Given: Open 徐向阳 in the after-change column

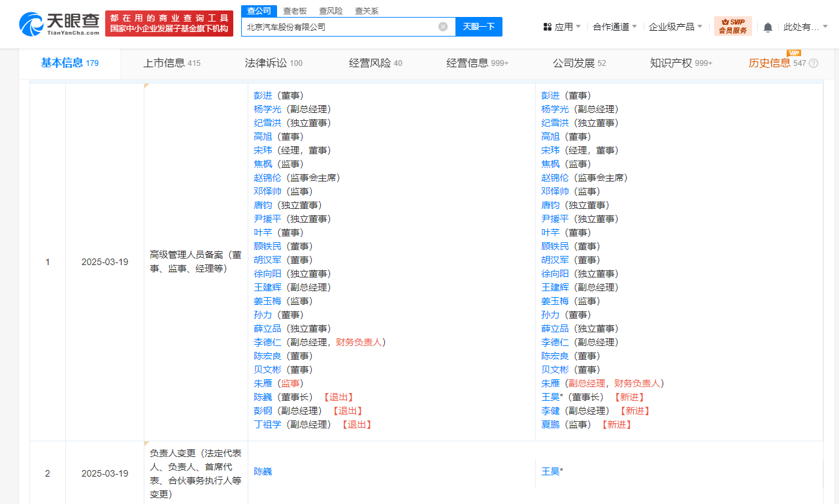Looking at the screenshot, I should tap(555, 274).
